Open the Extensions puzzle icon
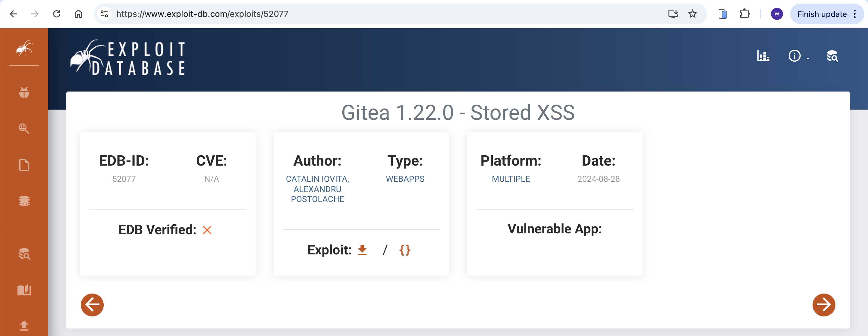This screenshot has height=336, width=868. click(744, 14)
